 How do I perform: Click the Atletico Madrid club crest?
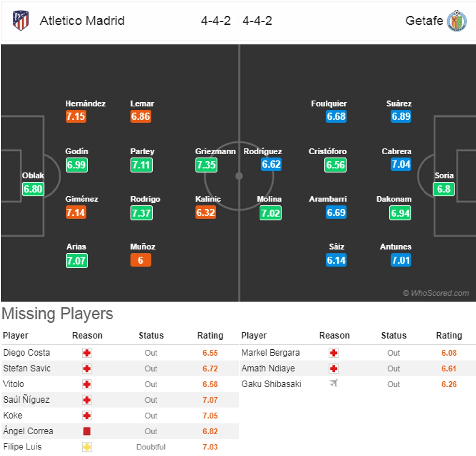[21, 21]
